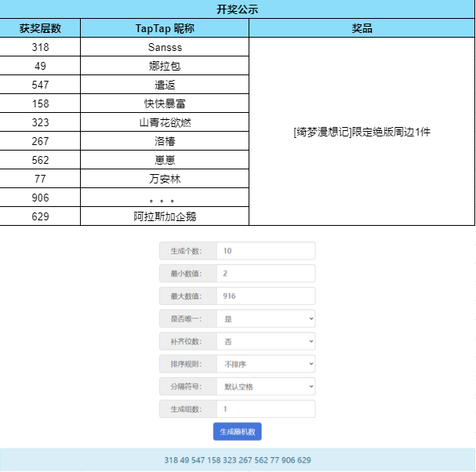Focus the 最小数值 input field
The width and height of the screenshot is (476, 472).
pos(266,273)
